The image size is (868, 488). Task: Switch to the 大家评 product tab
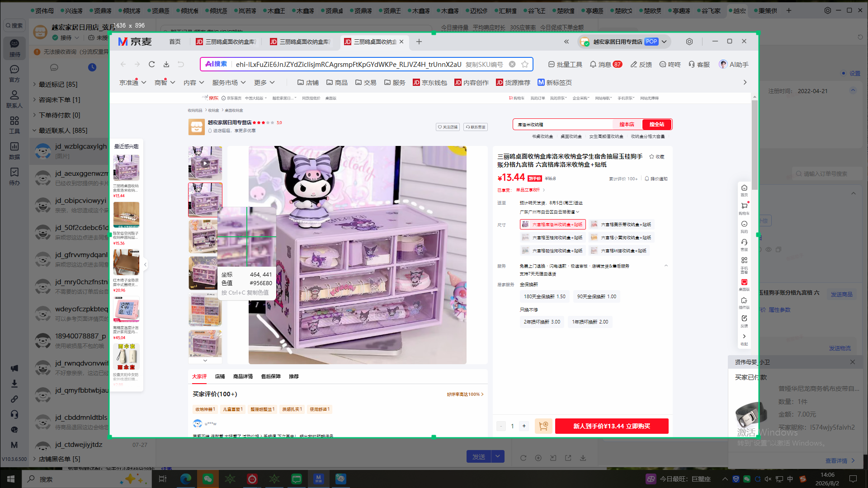(x=199, y=376)
